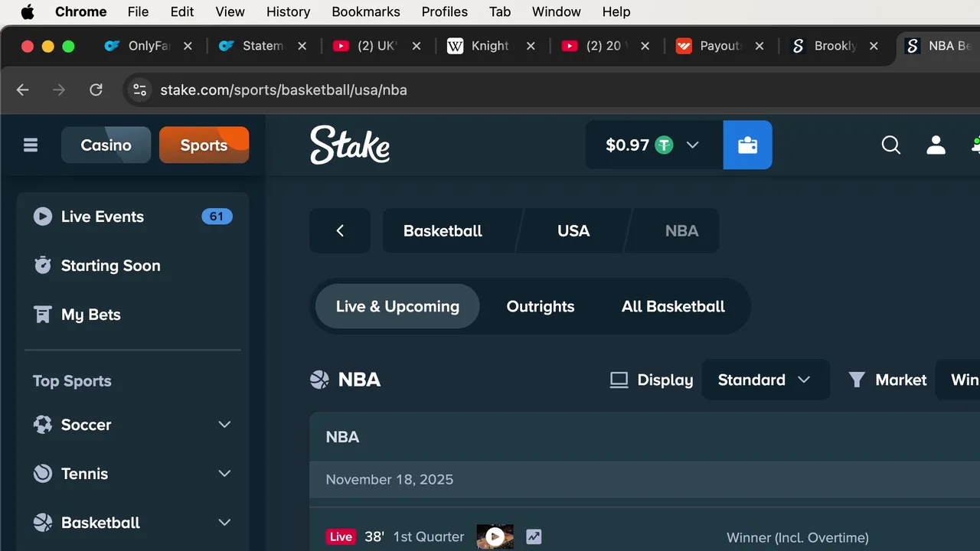Image resolution: width=980 pixels, height=551 pixels.
Task: Click the Top Sports heading
Action: point(72,381)
